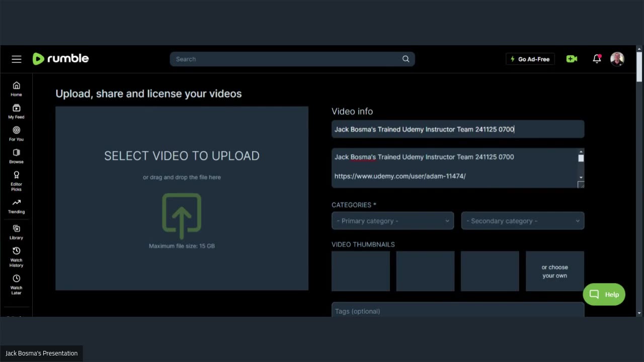Click the 'CATEGORIES *' label
Screen dimensions: 644x362
[354, 205]
